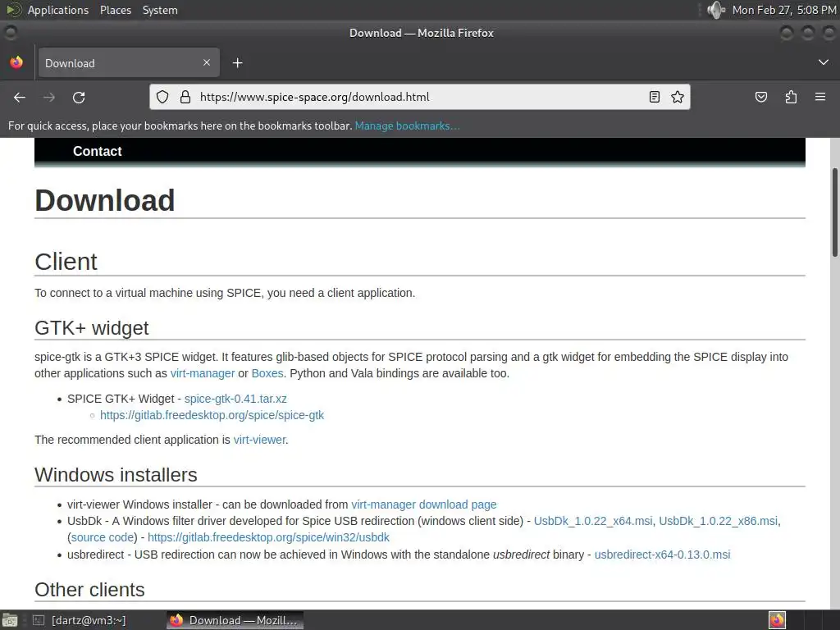This screenshot has width=840, height=630.
Task: Open the Applications menu
Action: point(58,10)
